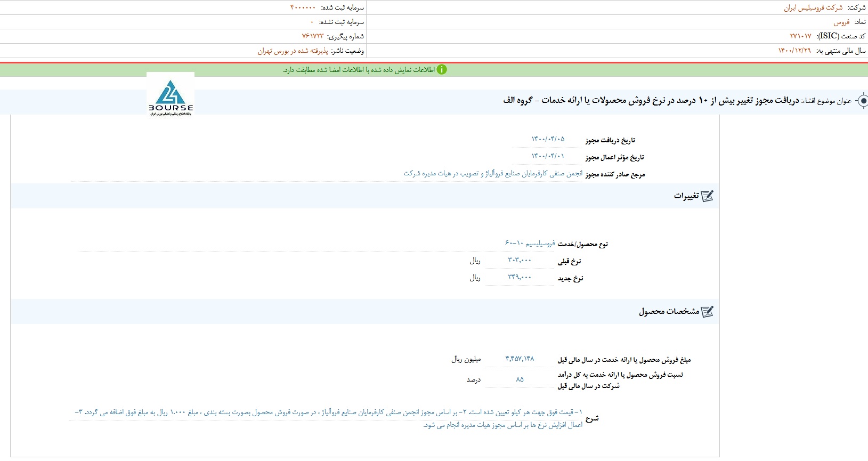Click the درصد unit label
Image resolution: width=868 pixels, height=461 pixels.
pyautogui.click(x=474, y=379)
